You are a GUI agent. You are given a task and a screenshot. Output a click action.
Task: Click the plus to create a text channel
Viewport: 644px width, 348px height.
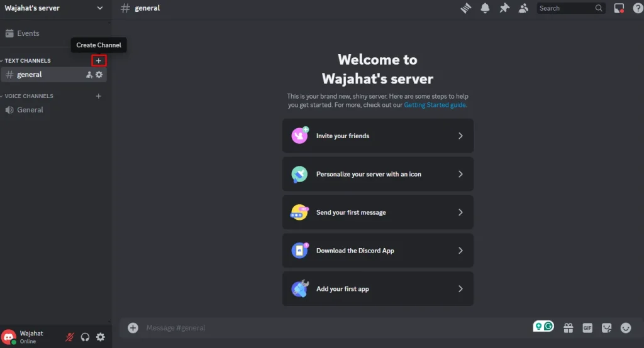tap(99, 61)
